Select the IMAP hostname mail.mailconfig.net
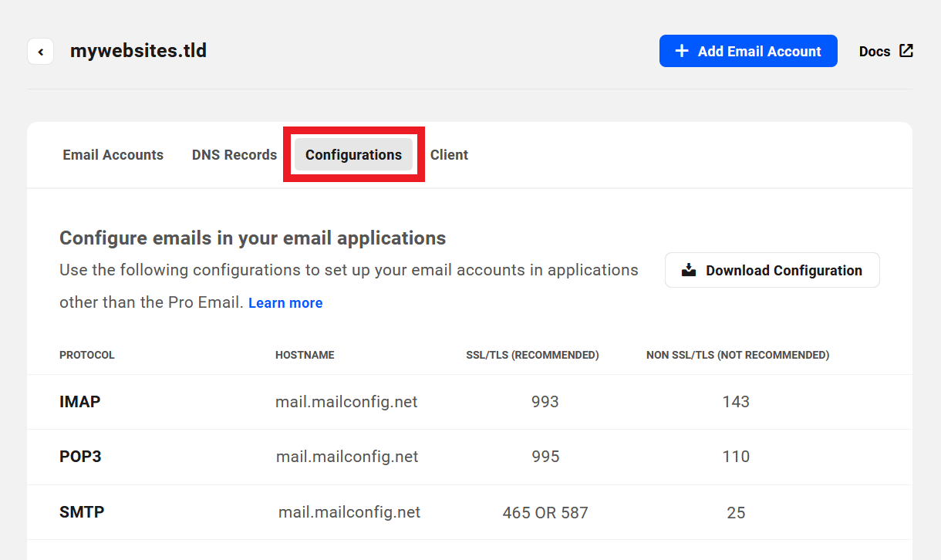The height and width of the screenshot is (560, 941). pyautogui.click(x=346, y=402)
